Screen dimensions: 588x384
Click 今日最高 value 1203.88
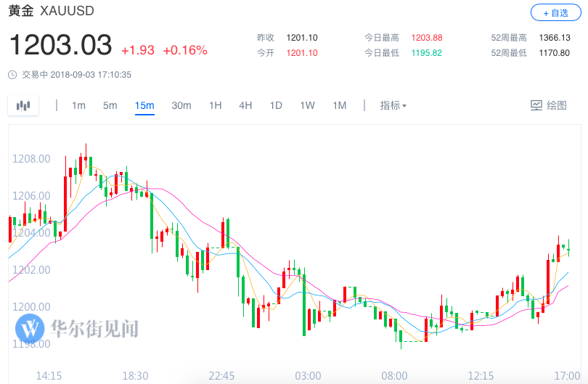[x=427, y=38]
